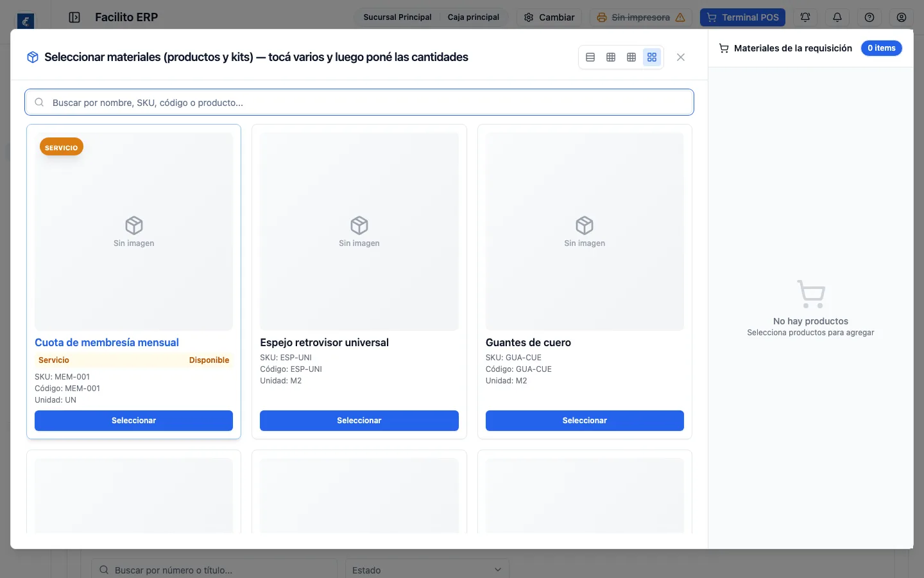Click the Espejo retrovisor image placeholder

pos(359,232)
